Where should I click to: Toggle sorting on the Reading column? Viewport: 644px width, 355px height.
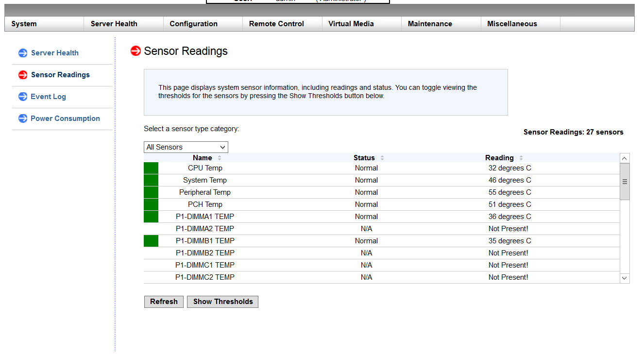(521, 157)
